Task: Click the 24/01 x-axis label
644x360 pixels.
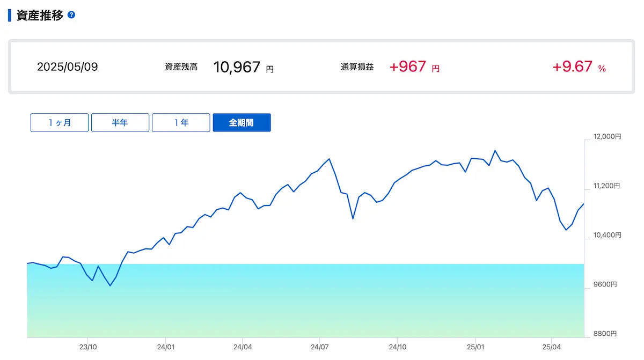Action: pyautogui.click(x=165, y=347)
